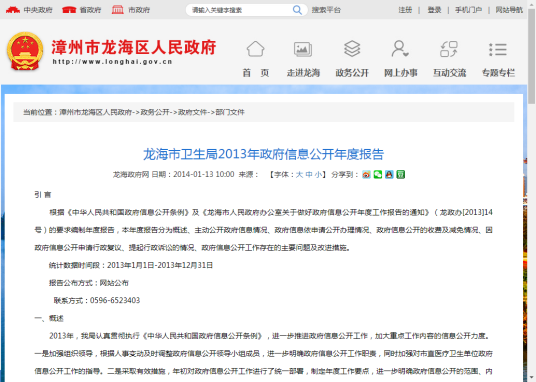536x382 pixels.
Task: Click breadcrumb 政府文件
Action: [192, 112]
